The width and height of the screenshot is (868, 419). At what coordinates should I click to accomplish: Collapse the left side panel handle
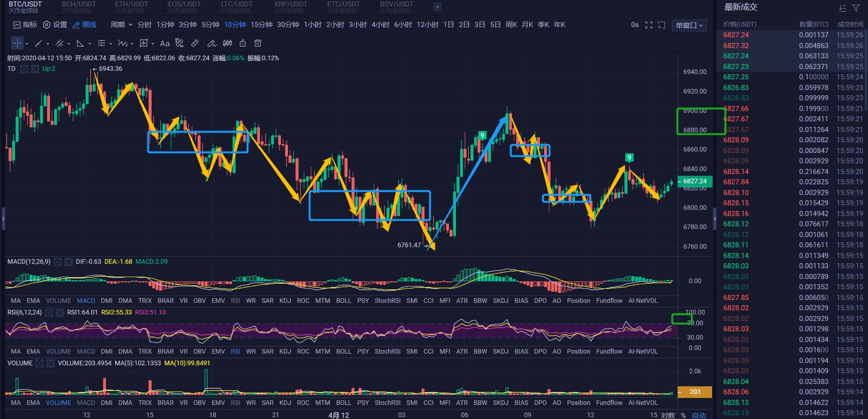pos(3,218)
